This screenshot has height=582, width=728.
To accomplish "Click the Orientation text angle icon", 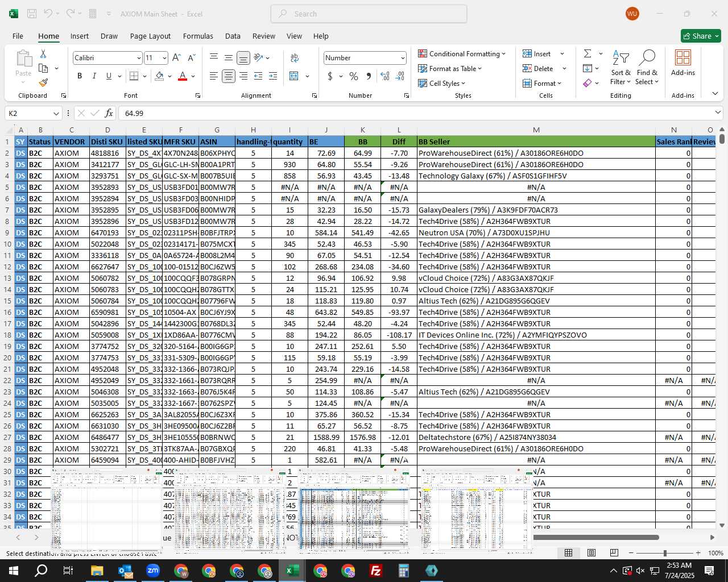I will point(258,57).
